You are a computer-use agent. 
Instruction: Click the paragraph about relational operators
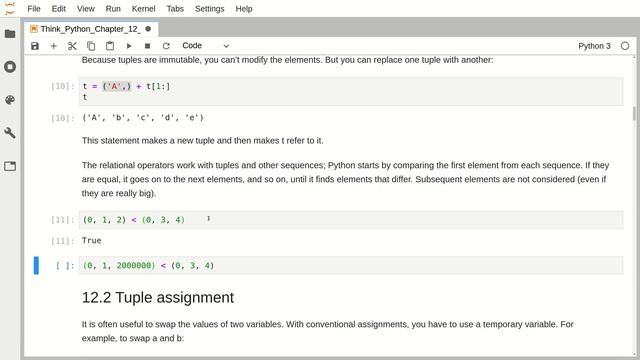pyautogui.click(x=345, y=179)
